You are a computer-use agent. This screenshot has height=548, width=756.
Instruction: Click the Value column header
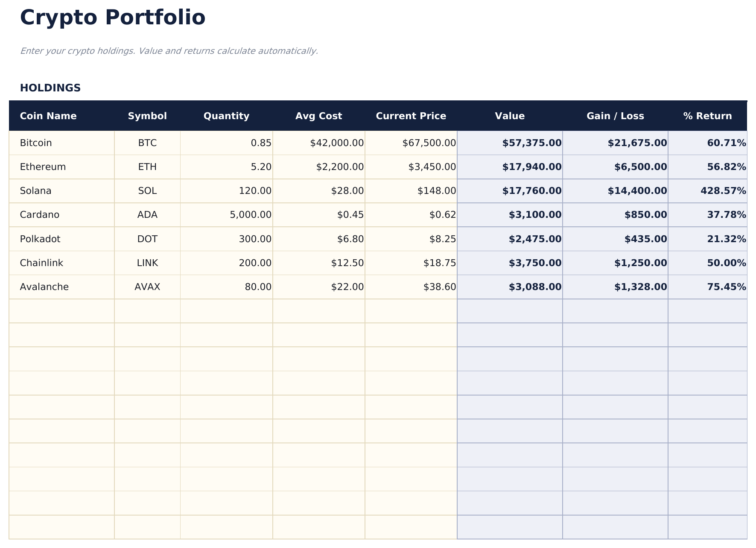tap(510, 116)
